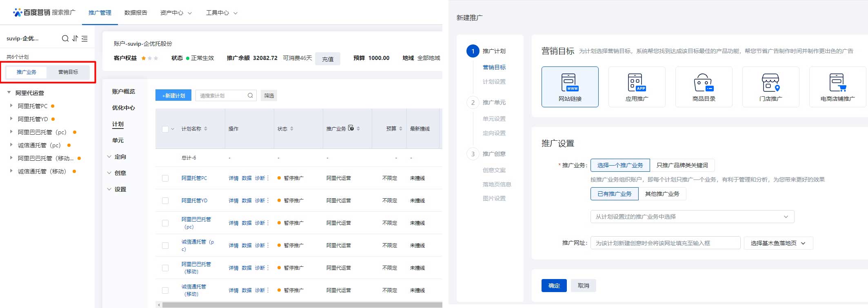
Task: Open the select-all checkbox dropdown arrow
Action: pyautogui.click(x=173, y=129)
